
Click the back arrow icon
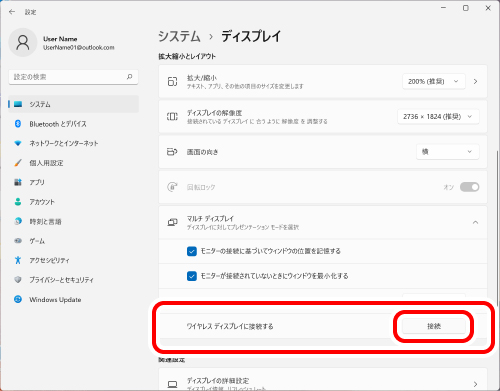(x=12, y=12)
